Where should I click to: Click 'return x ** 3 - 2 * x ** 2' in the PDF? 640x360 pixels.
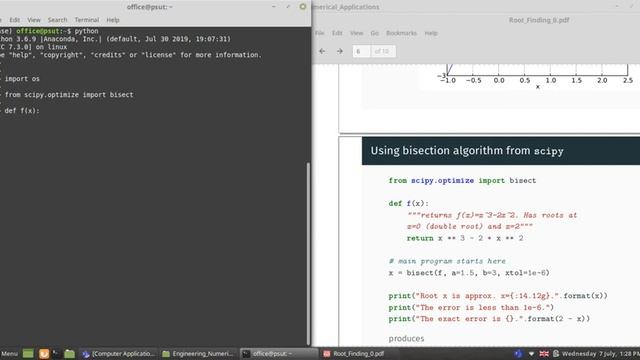point(465,238)
